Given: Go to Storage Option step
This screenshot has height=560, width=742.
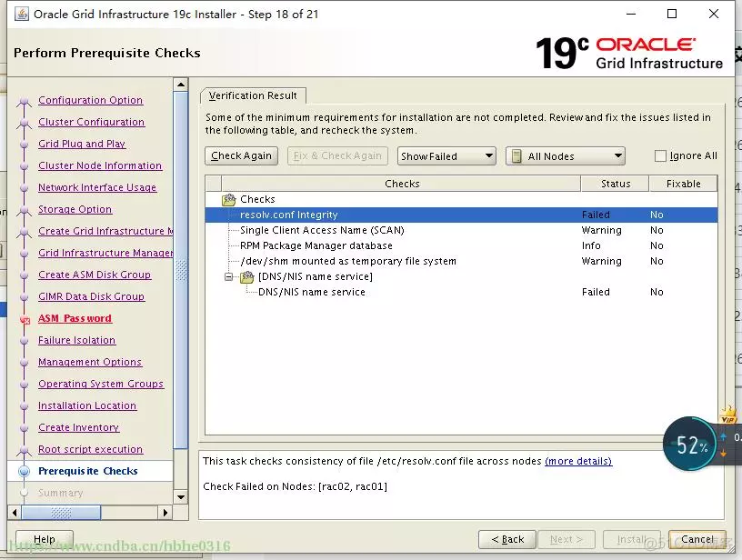Looking at the screenshot, I should pos(75,209).
